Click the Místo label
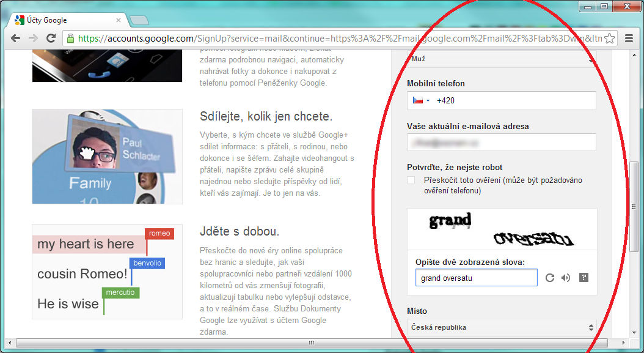Image resolution: width=644 pixels, height=353 pixels. point(417,311)
